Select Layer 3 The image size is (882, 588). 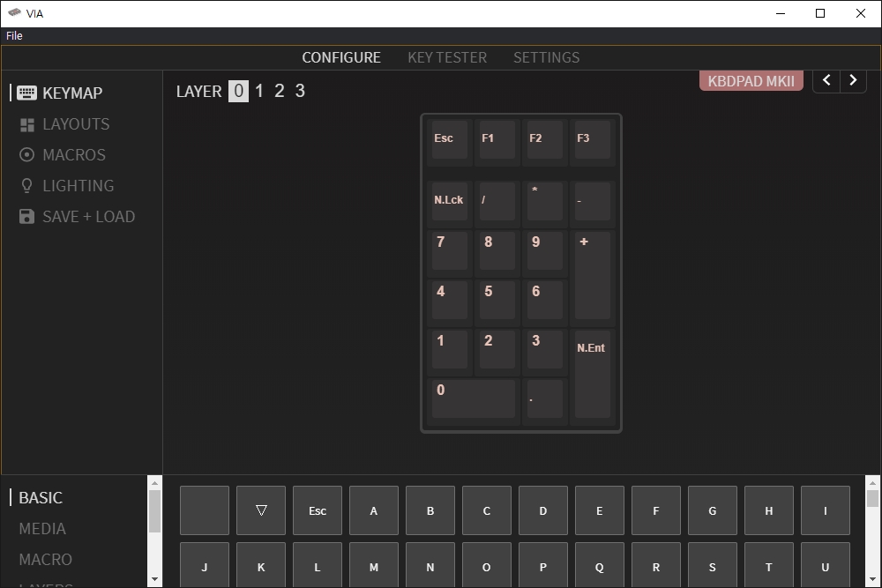pyautogui.click(x=300, y=91)
